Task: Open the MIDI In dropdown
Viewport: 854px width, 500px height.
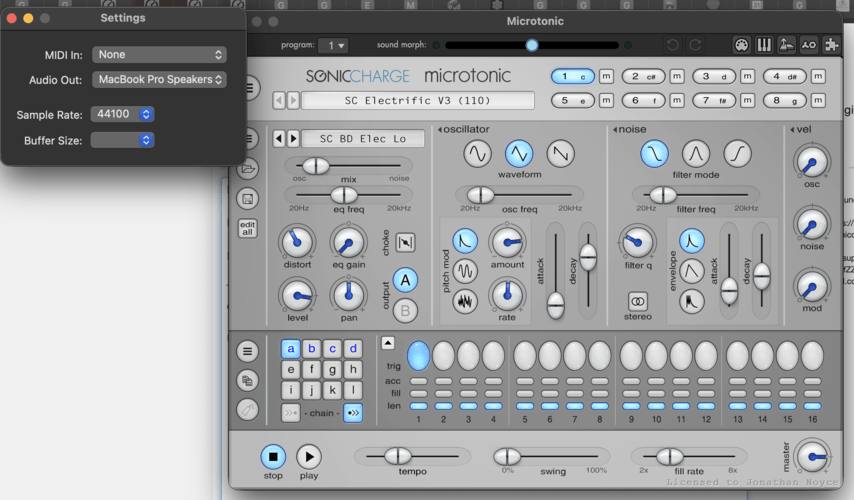Action: tap(159, 54)
